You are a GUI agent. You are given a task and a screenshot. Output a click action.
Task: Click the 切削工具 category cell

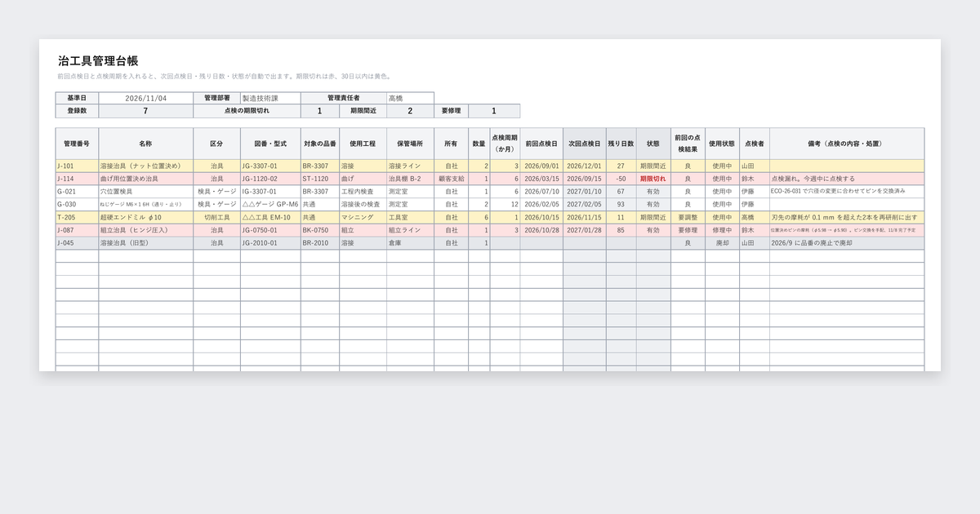pyautogui.click(x=216, y=218)
